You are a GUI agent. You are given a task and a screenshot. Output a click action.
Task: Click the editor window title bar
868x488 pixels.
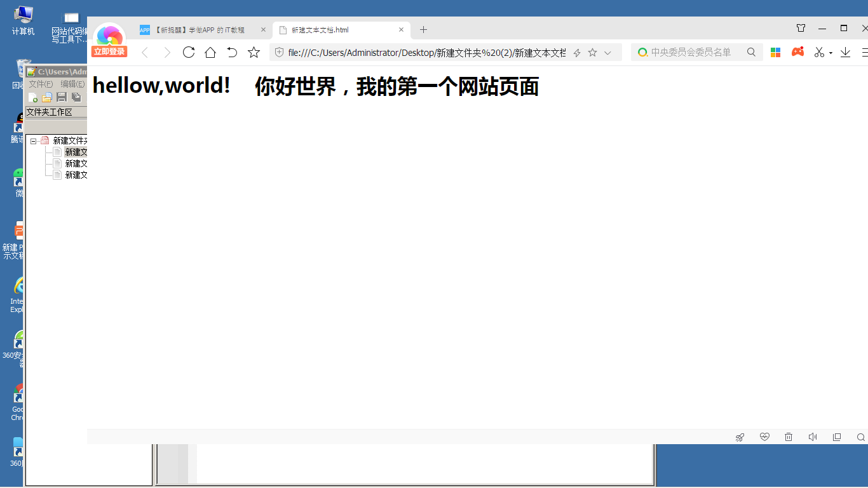coord(56,72)
